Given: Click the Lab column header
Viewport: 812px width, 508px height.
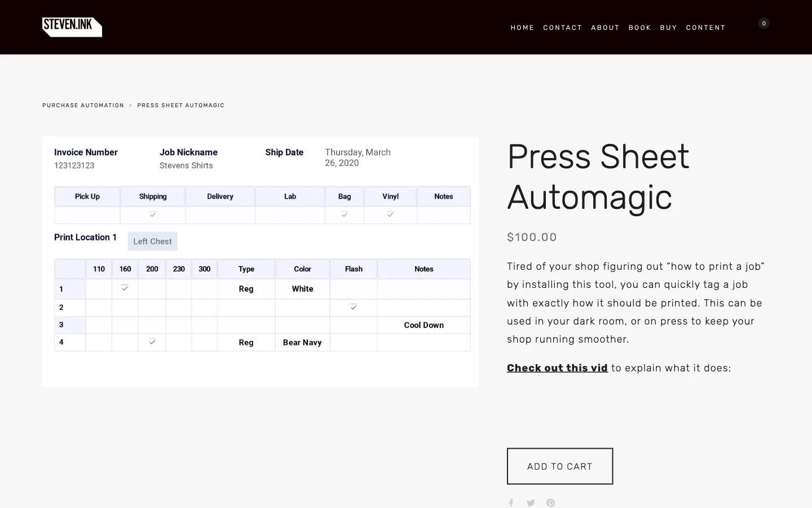Looking at the screenshot, I should point(290,196).
